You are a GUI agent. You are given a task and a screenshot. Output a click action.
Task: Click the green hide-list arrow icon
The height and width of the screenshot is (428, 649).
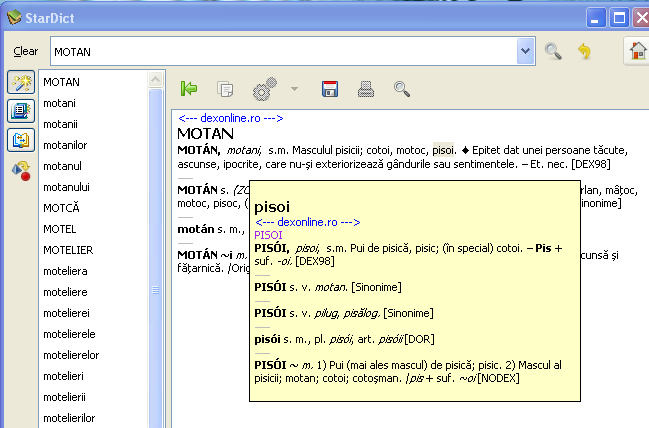(189, 89)
